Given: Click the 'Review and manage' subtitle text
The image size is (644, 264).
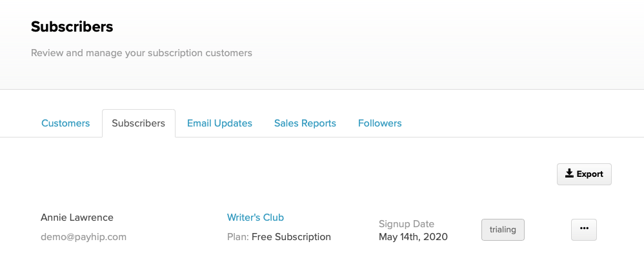Looking at the screenshot, I should 141,53.
